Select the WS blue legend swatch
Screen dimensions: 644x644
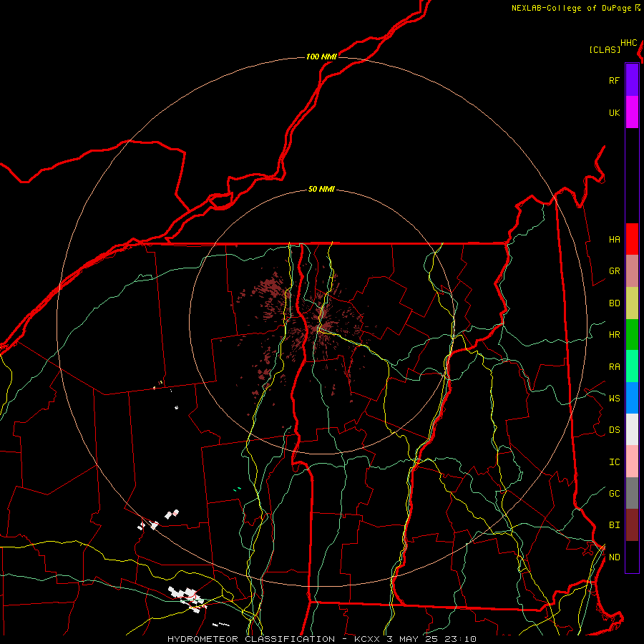click(632, 398)
